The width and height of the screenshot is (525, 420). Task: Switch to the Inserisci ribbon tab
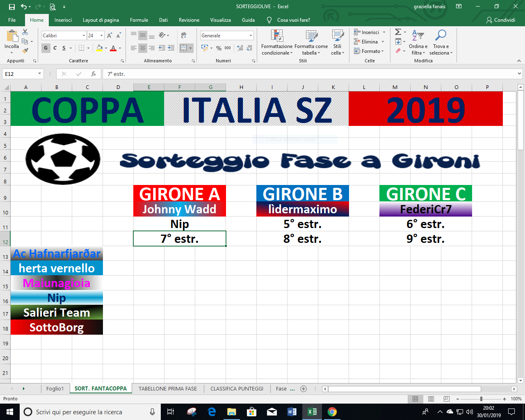(63, 20)
